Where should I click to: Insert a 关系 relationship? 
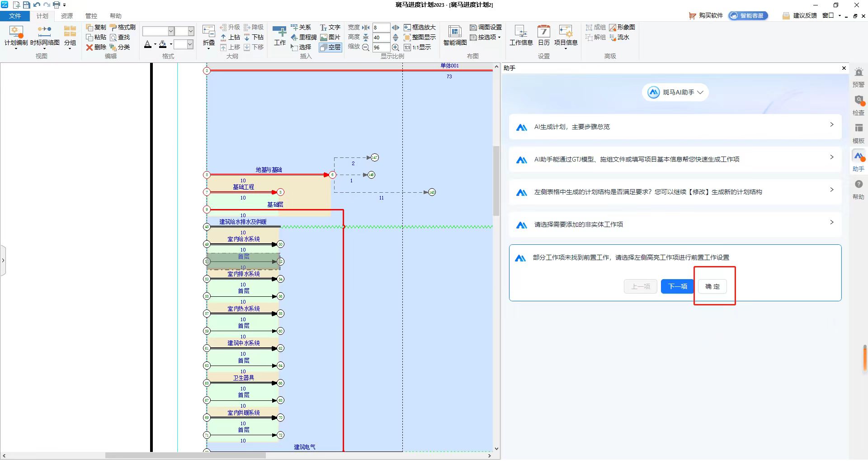[x=301, y=27]
